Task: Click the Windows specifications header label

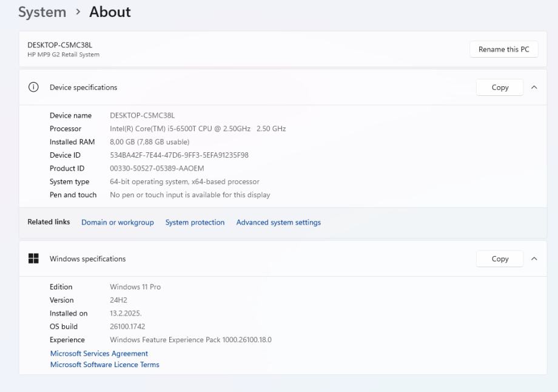Action: coord(87,259)
